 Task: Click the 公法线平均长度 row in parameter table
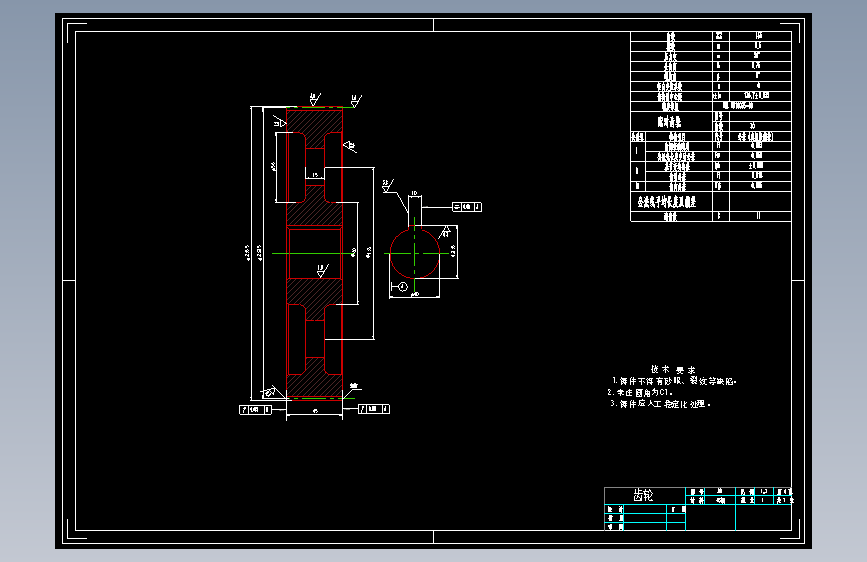click(711, 201)
